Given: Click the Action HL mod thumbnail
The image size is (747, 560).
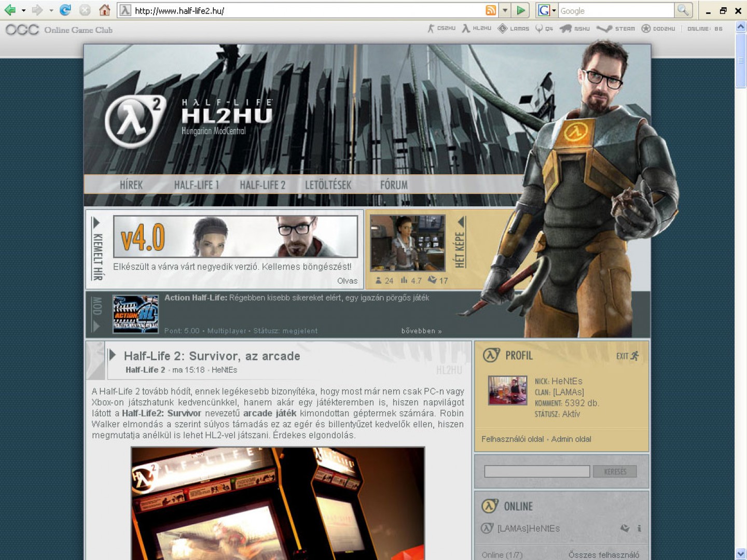Looking at the screenshot, I should coord(135,314).
